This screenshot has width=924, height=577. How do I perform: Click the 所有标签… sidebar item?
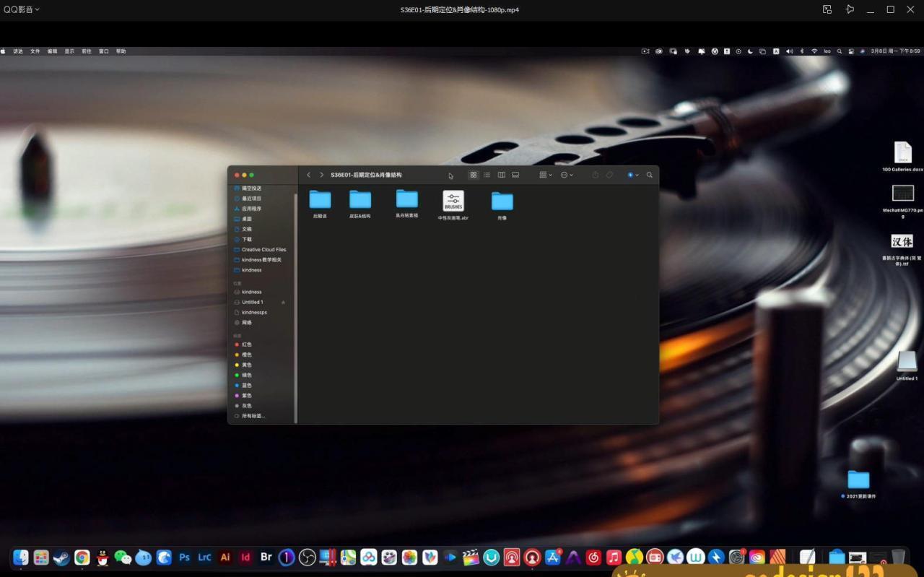pos(253,416)
